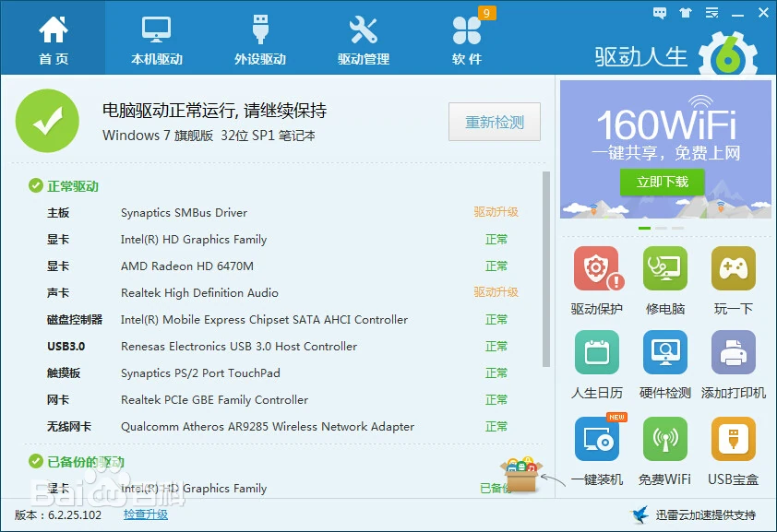Open the 软件 tab
The height and width of the screenshot is (532, 777).
[x=466, y=39]
